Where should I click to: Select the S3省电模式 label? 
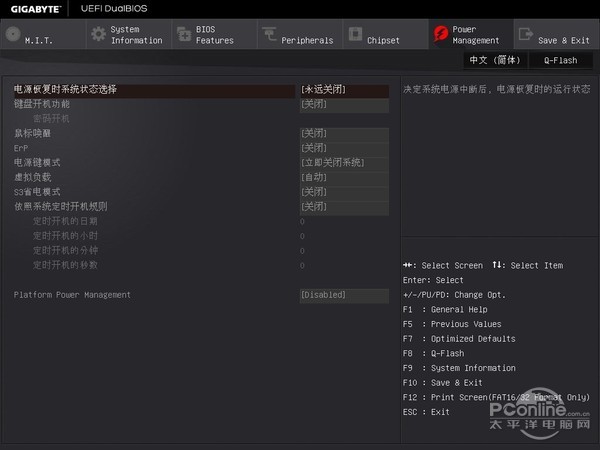37,192
